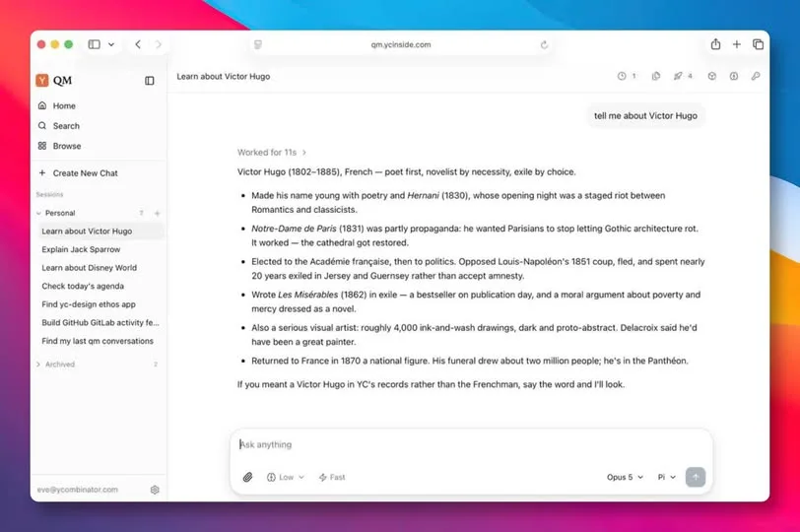Click the orange Y logo

pyautogui.click(x=41, y=80)
